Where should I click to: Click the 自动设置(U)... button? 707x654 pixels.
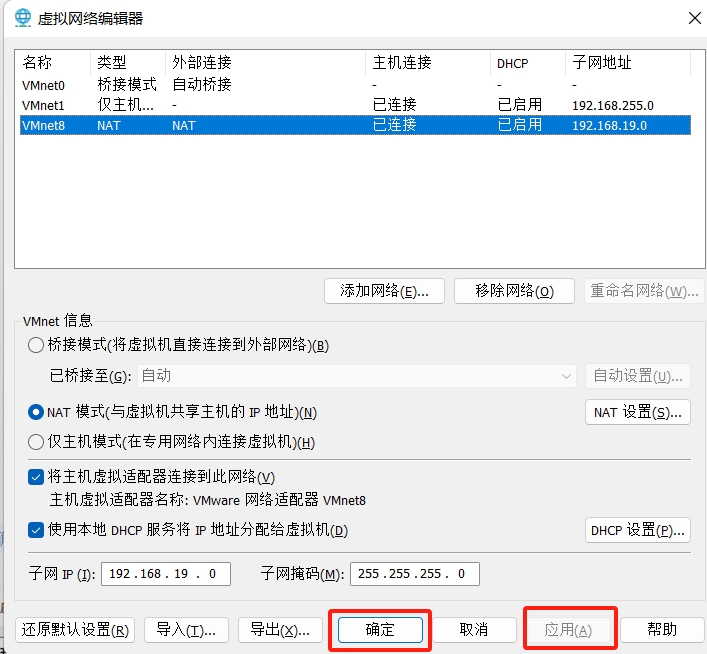click(638, 376)
